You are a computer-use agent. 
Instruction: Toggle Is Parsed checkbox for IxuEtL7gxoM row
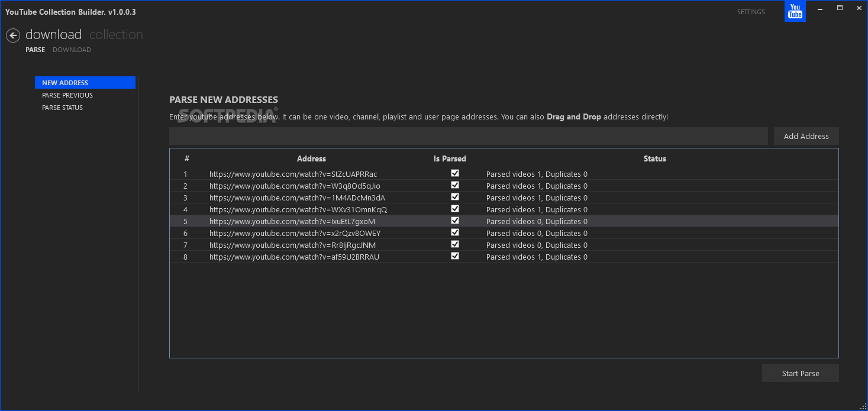[x=454, y=221]
